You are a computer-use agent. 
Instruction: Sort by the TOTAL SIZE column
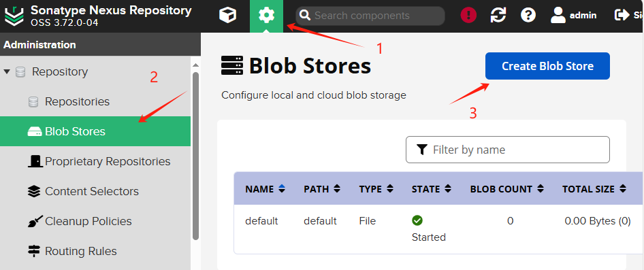[594, 189]
